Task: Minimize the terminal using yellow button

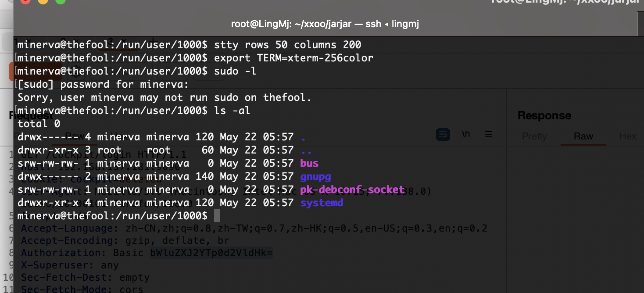Action: pos(43,1)
